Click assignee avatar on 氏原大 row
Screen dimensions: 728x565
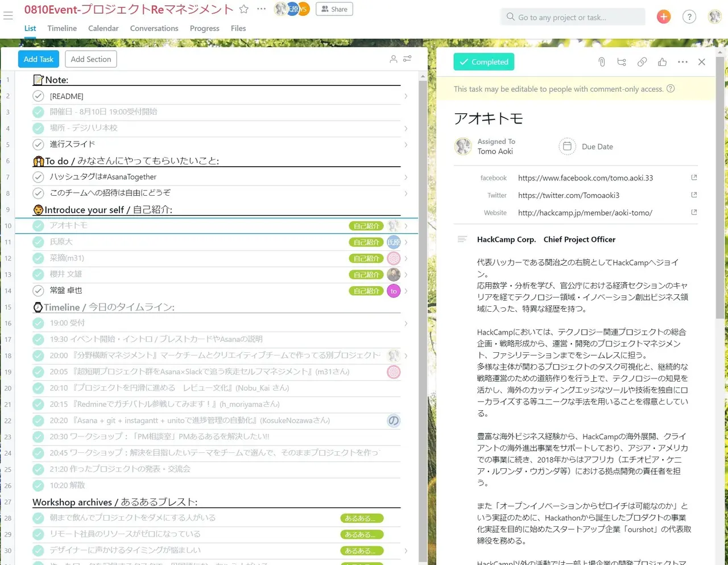(394, 242)
